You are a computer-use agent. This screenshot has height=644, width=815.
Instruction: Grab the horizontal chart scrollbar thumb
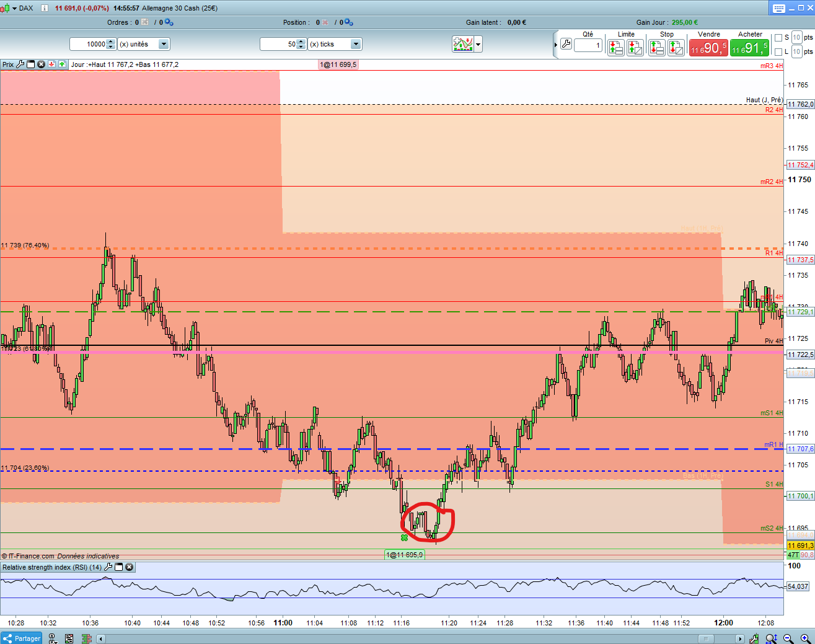point(705,638)
